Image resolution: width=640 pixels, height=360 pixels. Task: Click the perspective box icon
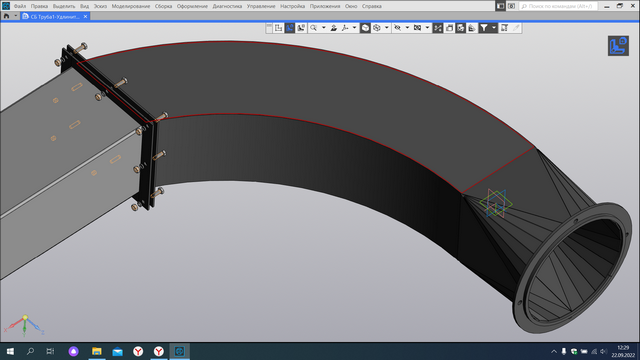tap(449, 28)
